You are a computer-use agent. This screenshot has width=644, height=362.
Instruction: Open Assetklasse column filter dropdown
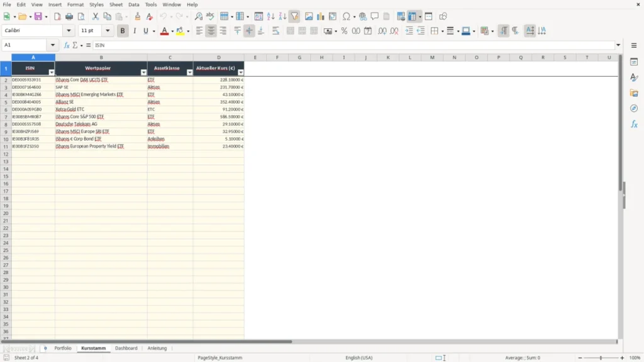coord(189,72)
